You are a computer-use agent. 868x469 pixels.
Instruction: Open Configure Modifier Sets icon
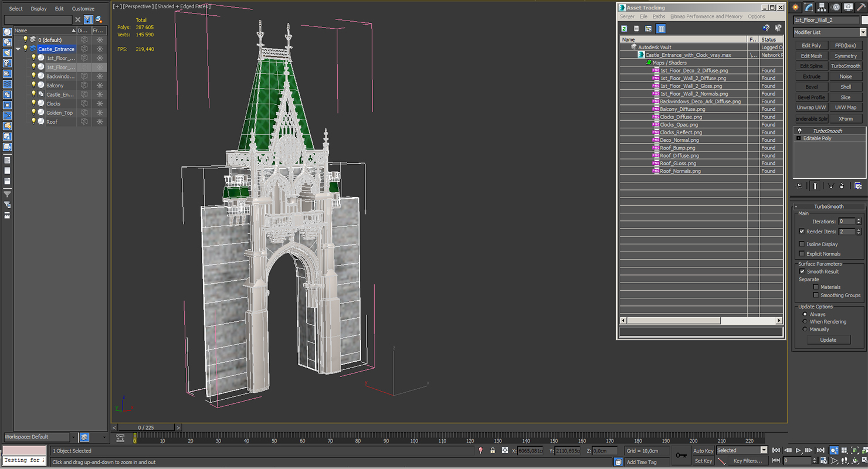click(858, 186)
